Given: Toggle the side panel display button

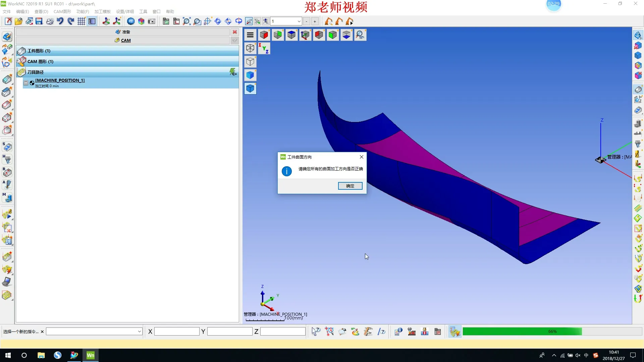Looking at the screenshot, I should click(x=92, y=21).
